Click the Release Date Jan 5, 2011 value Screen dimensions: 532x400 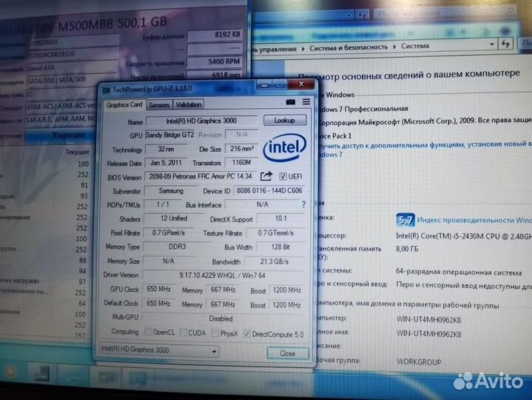coord(166,163)
